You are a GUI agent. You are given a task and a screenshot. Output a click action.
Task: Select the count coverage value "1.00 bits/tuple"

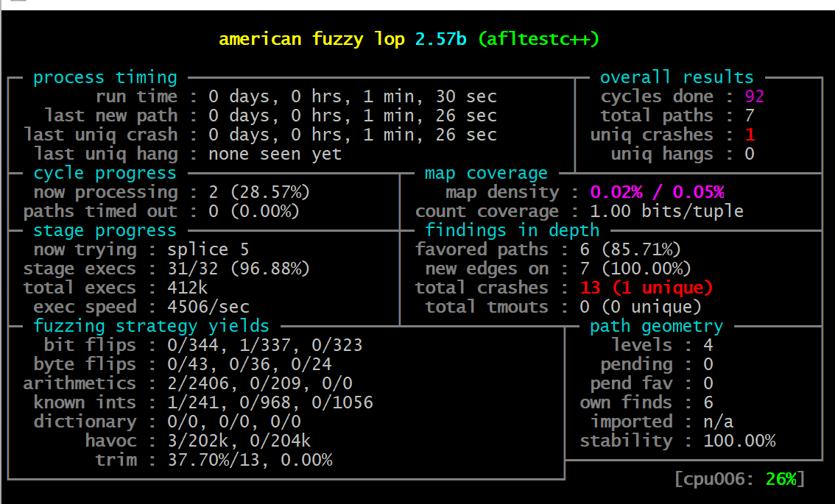pyautogui.click(x=666, y=211)
